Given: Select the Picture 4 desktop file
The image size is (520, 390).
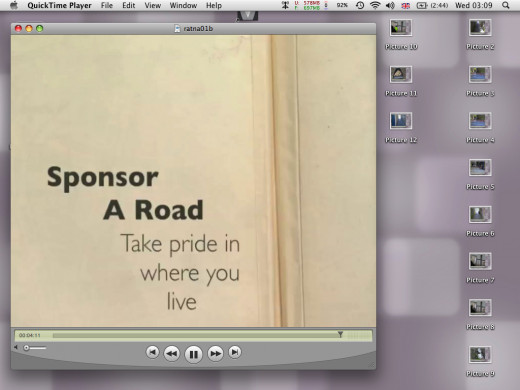Looking at the screenshot, I should (x=480, y=128).
